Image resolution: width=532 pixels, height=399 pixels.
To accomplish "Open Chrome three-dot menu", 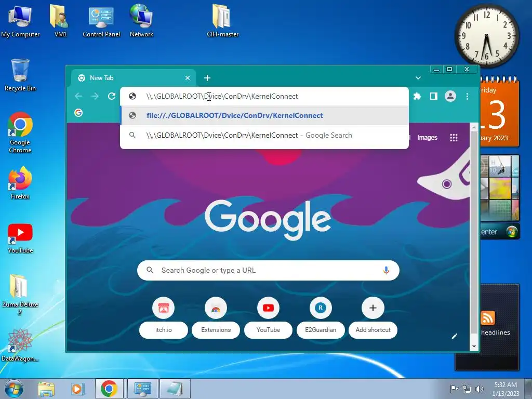I will point(467,96).
